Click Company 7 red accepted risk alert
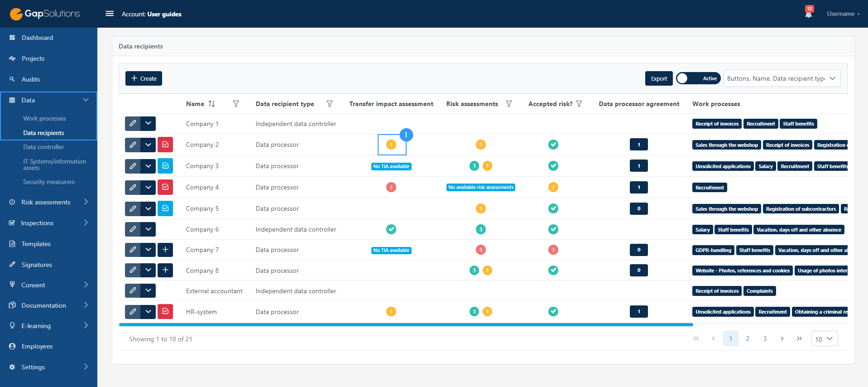The height and width of the screenshot is (387, 868). (x=553, y=250)
